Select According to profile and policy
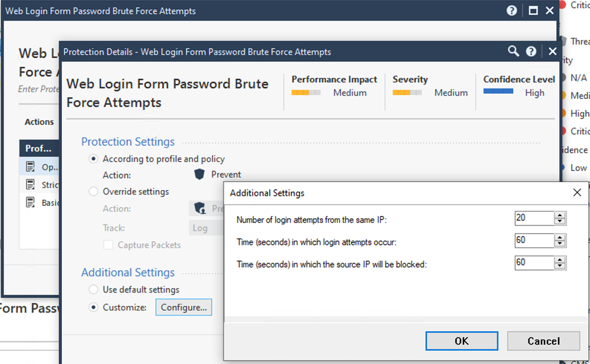The height and width of the screenshot is (364, 590). [93, 159]
